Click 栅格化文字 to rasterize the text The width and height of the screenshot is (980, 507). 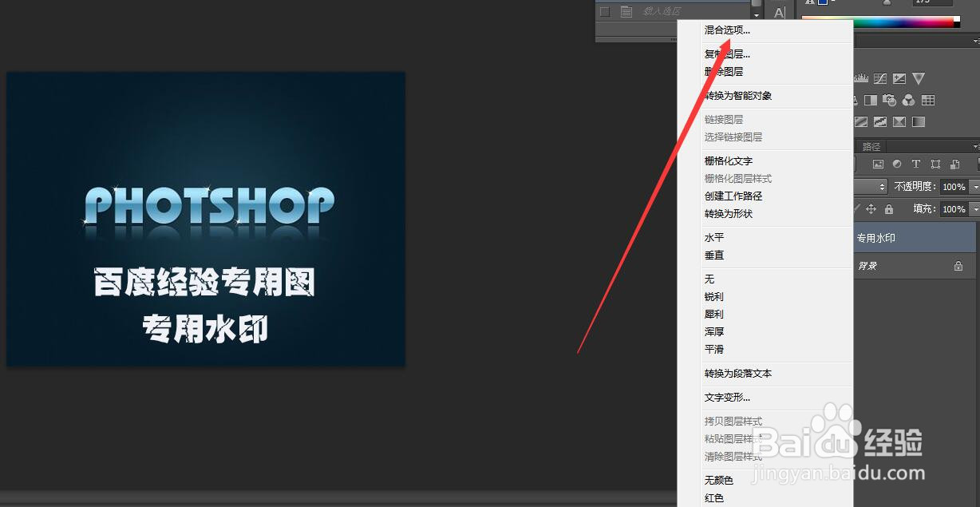click(727, 160)
